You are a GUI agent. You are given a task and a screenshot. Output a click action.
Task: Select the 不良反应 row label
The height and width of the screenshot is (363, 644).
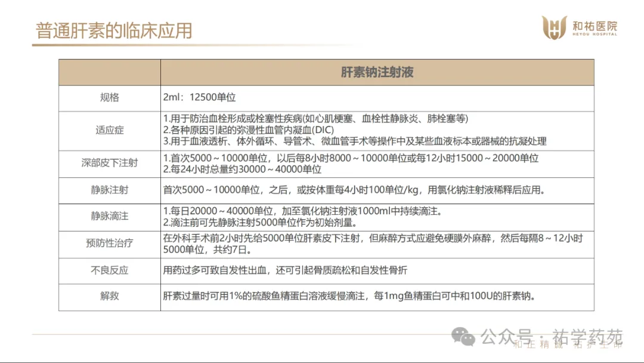[x=109, y=270]
